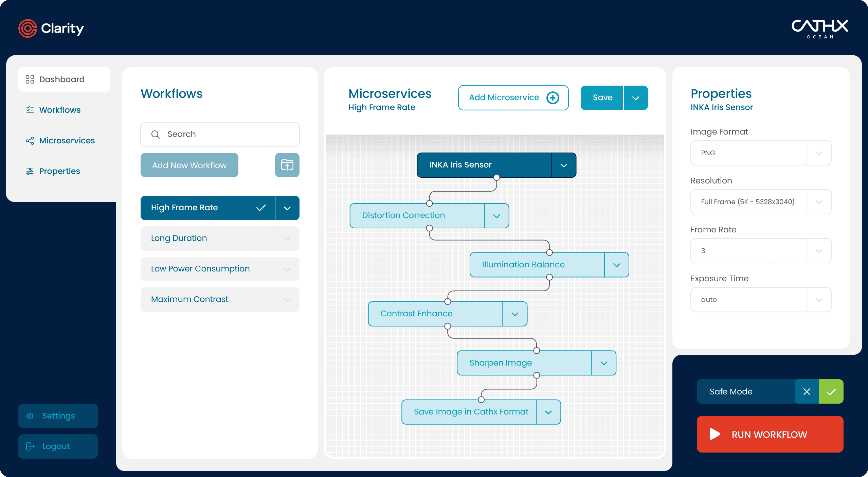Expand the Exposure Time dropdown showing auto
The width and height of the screenshot is (868, 477).
pos(819,300)
